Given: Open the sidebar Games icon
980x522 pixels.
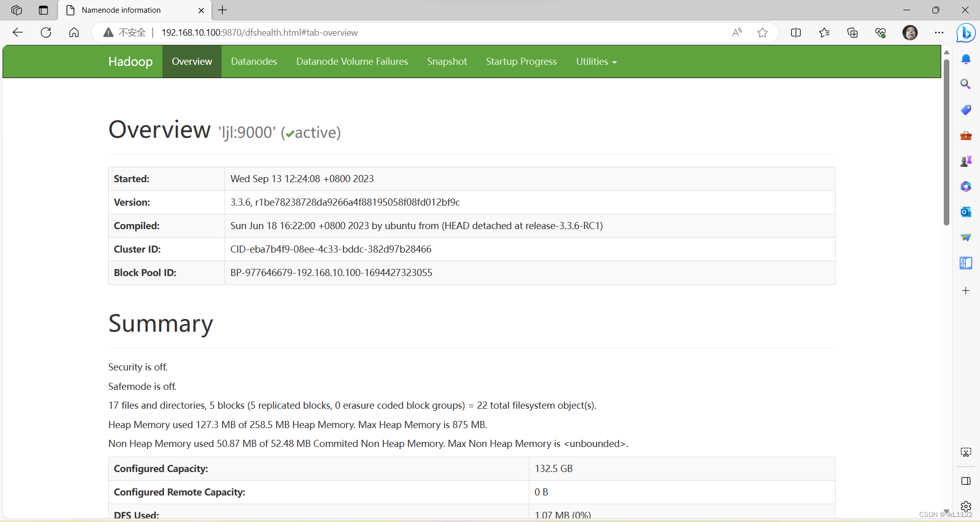Looking at the screenshot, I should [966, 161].
